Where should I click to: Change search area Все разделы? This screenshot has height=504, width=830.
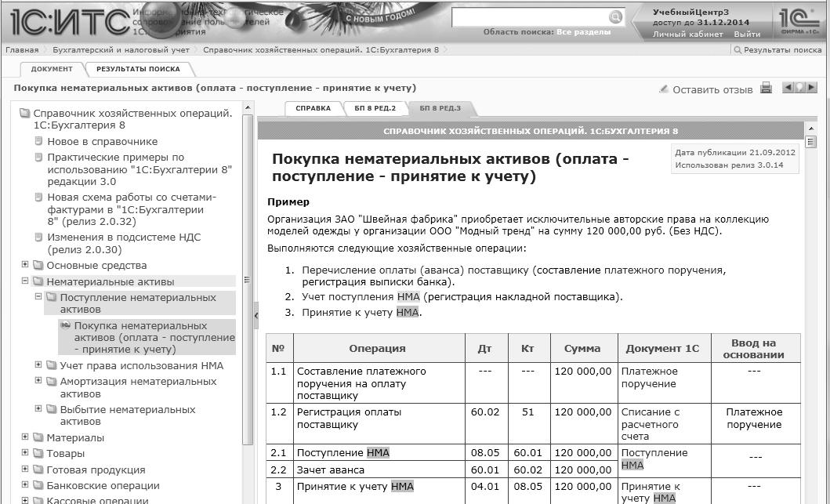click(583, 32)
